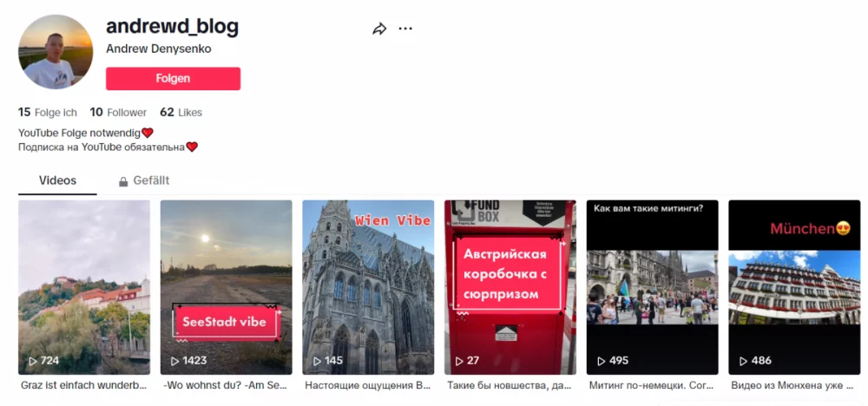Viewport: 868px width, 406px height.
Task: Open the locked Gefällt tab
Action: pos(150,180)
